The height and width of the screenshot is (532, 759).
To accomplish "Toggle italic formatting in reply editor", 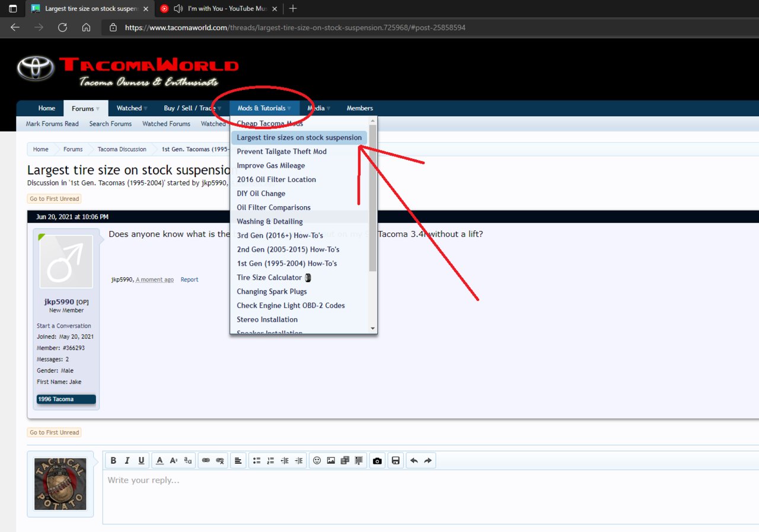I will (127, 460).
